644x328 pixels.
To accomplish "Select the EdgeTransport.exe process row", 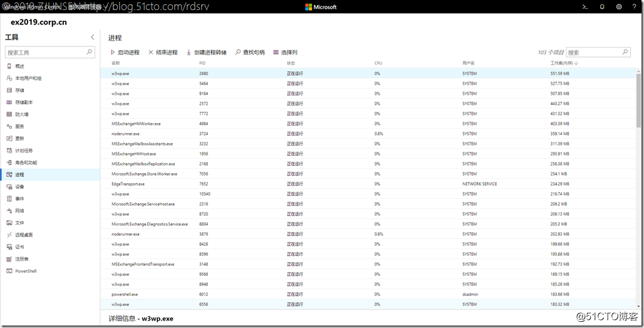I will click(368, 184).
